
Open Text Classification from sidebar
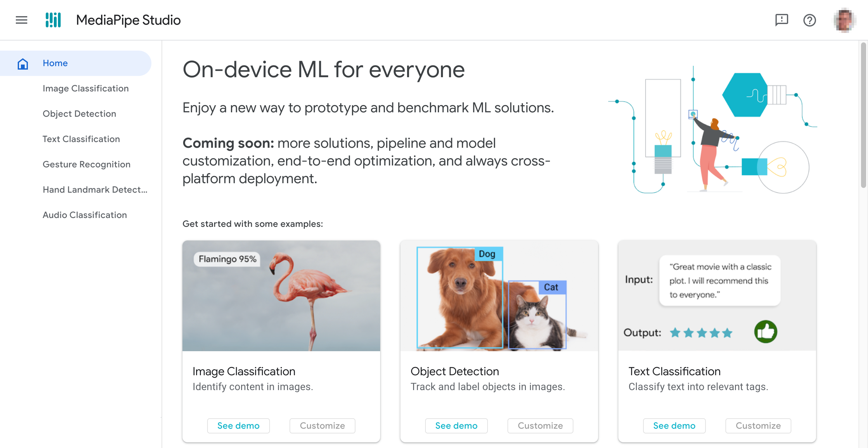pyautogui.click(x=81, y=139)
